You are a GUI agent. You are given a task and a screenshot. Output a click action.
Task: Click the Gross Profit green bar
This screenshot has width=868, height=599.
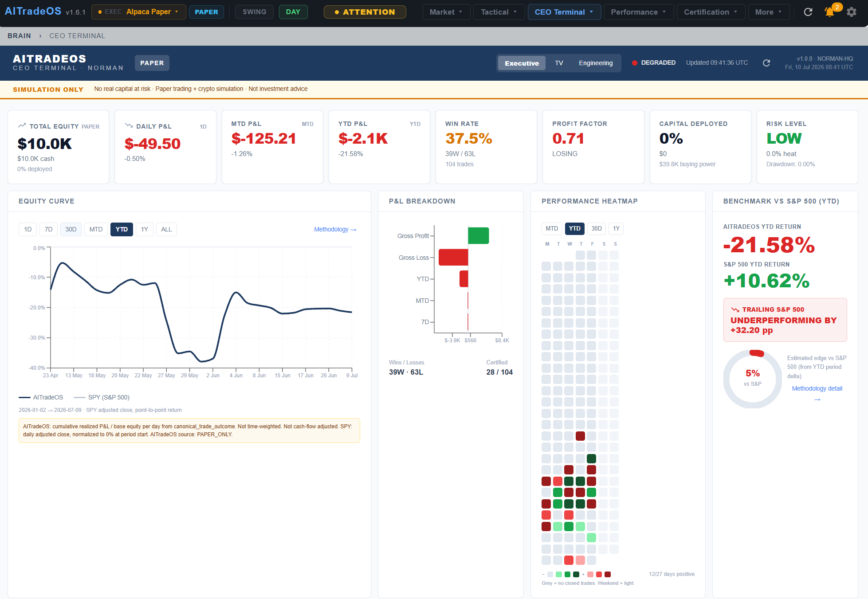pyautogui.click(x=479, y=235)
